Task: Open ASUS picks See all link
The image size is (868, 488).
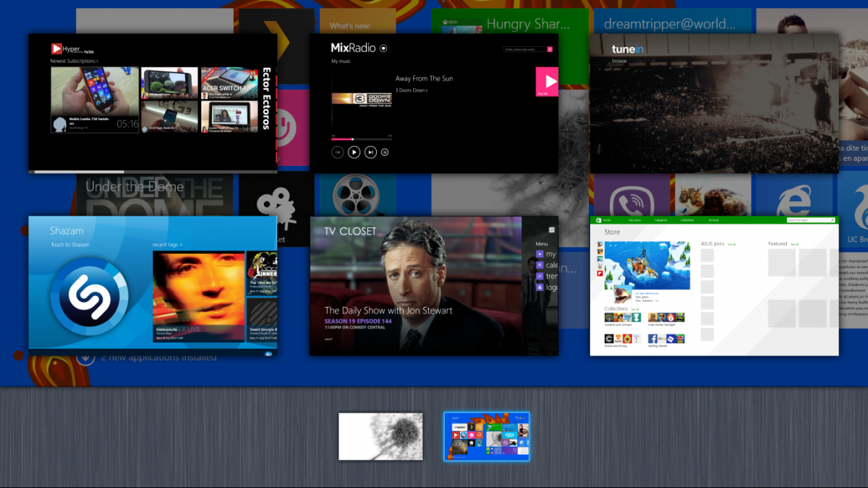Action: (731, 244)
